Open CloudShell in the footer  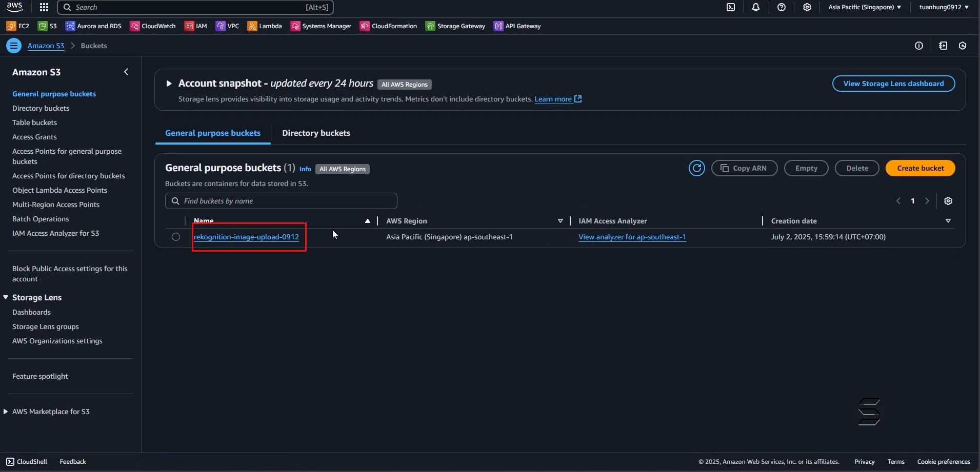(x=27, y=462)
